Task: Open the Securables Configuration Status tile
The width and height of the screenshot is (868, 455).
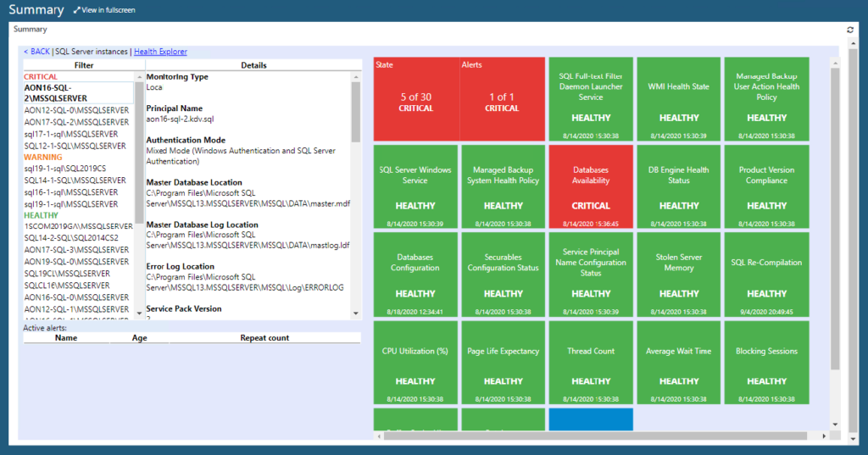Action: (504, 275)
